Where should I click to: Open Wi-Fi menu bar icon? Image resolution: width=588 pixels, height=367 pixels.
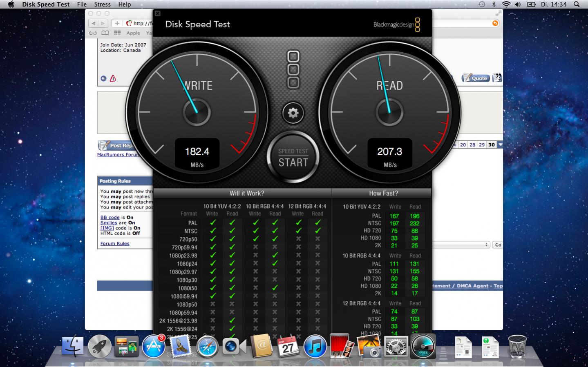click(506, 4)
